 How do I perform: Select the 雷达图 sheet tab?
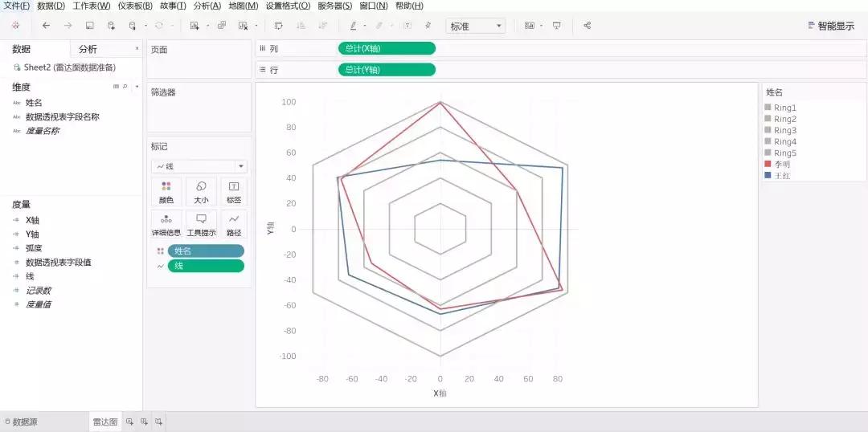coord(105,422)
